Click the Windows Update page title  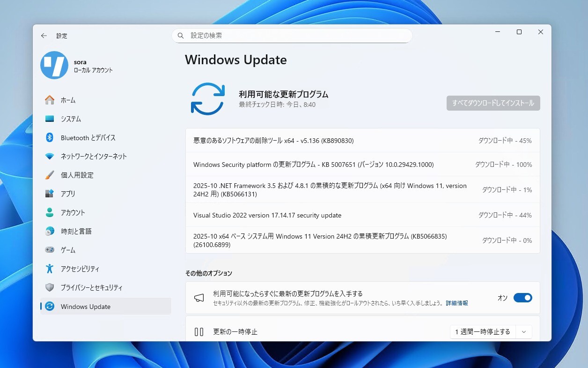click(236, 60)
